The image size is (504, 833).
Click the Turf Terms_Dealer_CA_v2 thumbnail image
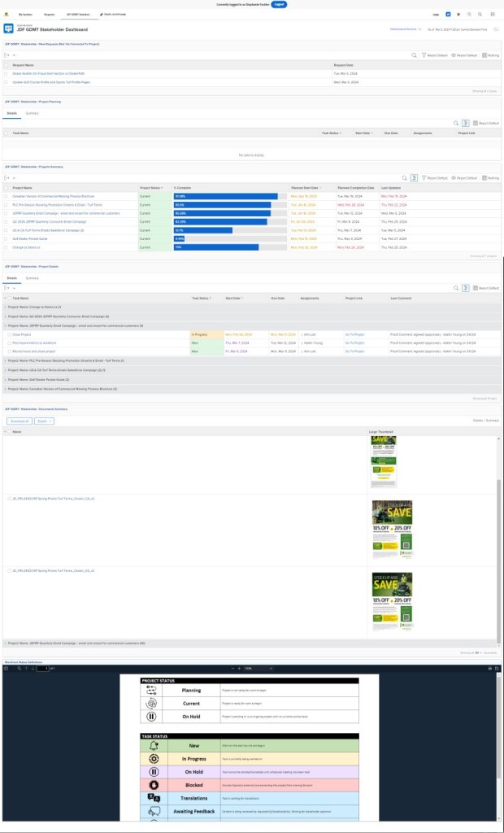tap(391, 596)
